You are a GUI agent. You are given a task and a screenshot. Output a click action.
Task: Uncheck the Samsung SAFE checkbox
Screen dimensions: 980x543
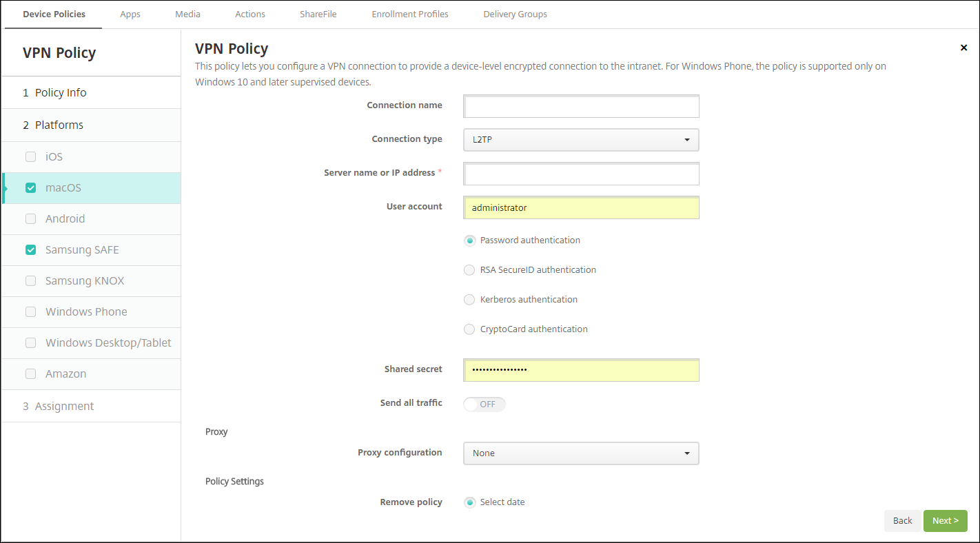tap(30, 249)
